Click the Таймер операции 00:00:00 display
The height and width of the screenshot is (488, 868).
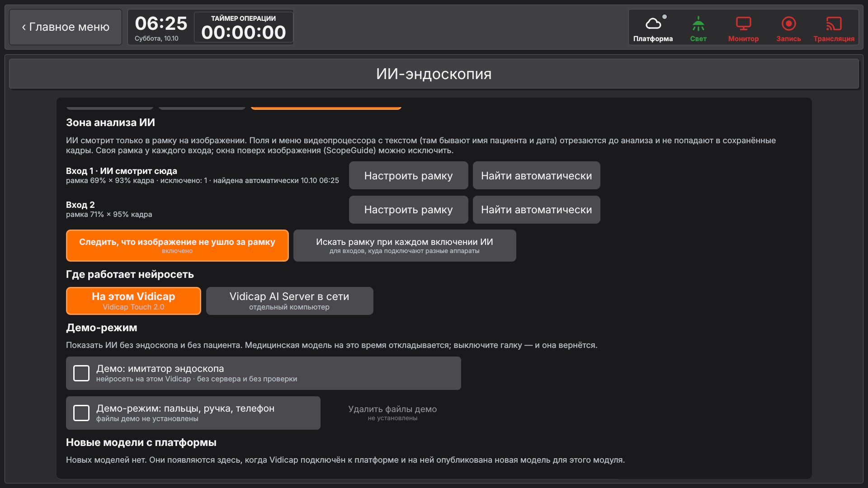click(244, 27)
